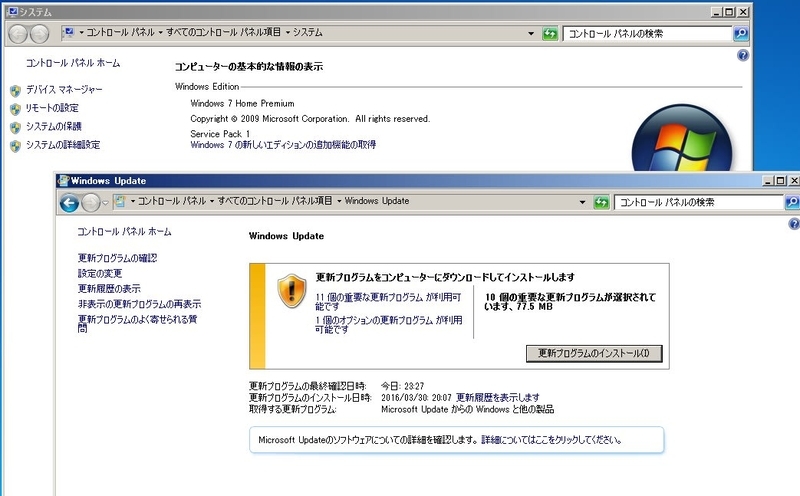Maximize the System window

[730, 12]
